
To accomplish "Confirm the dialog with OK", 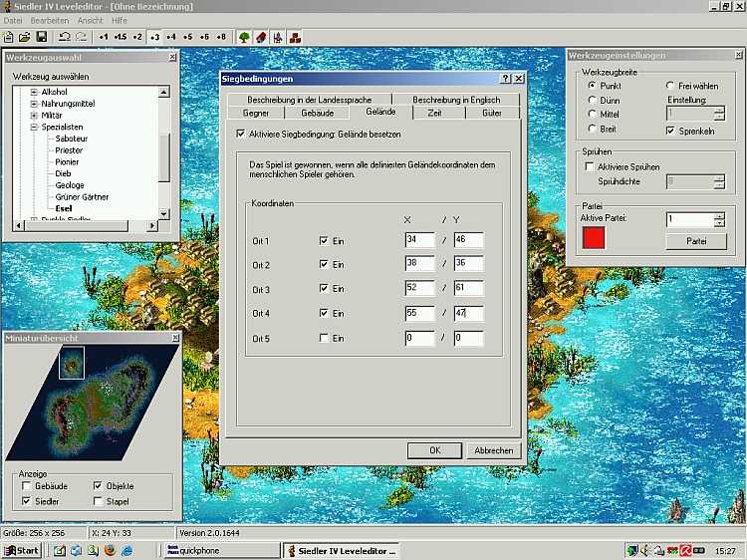I will (x=434, y=450).
